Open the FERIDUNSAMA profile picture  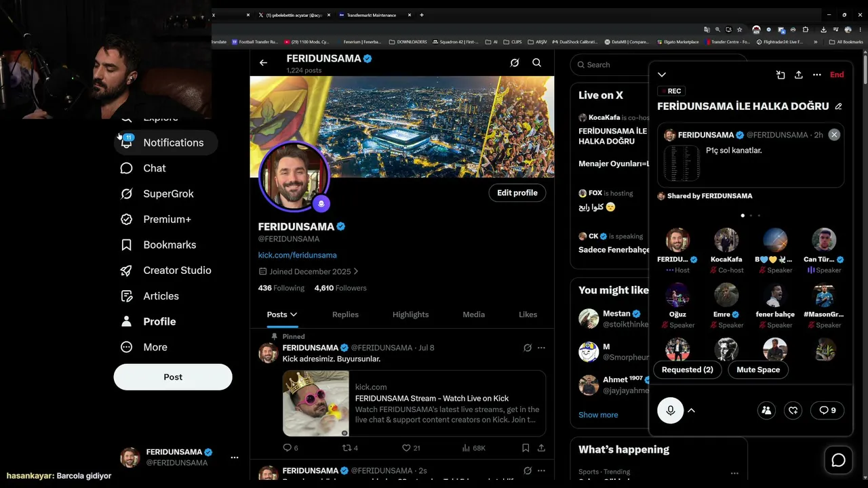pos(294,176)
